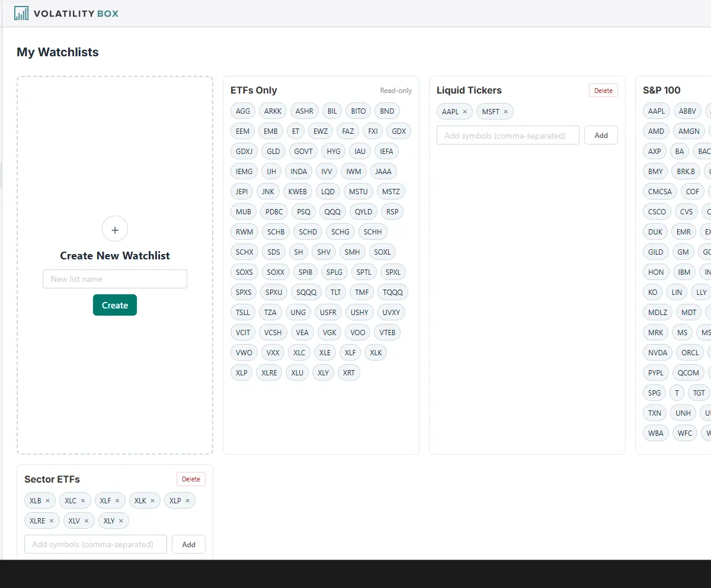The image size is (711, 588).
Task: Remove XLC from Sector ETFs
Action: pos(82,501)
